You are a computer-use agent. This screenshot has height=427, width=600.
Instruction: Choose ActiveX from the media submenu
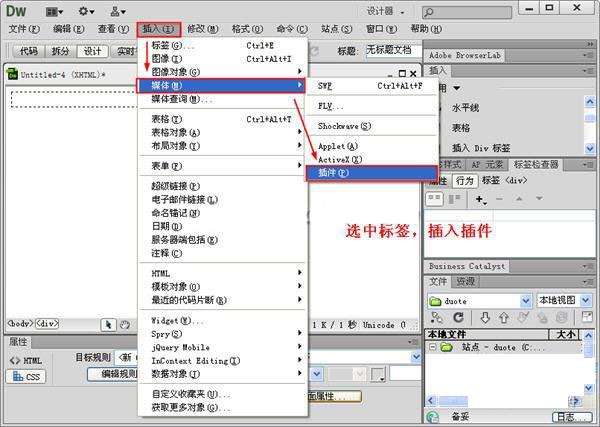point(340,159)
